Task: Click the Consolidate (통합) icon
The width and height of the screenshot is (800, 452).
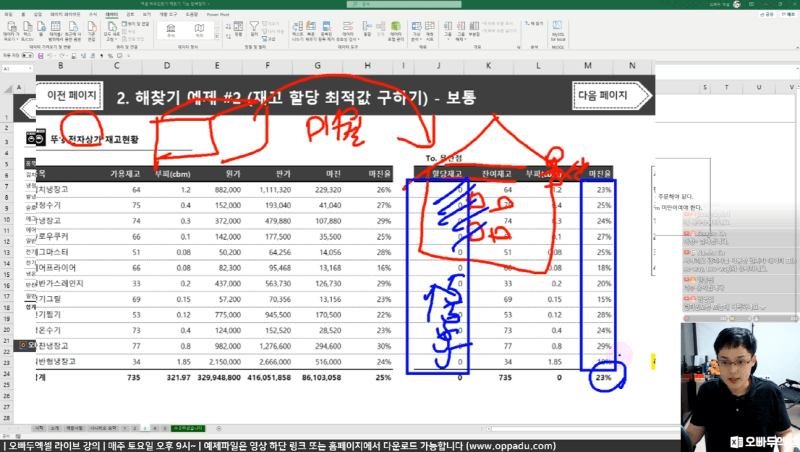Action: (367, 29)
